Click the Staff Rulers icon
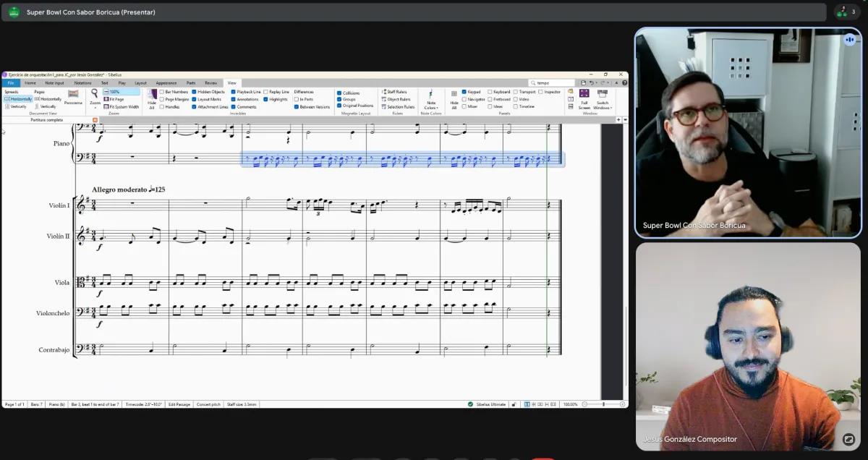 click(x=394, y=92)
